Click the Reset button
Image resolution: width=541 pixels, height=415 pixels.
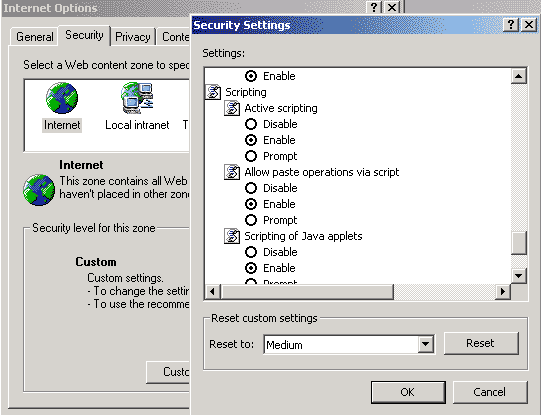pos(481,343)
